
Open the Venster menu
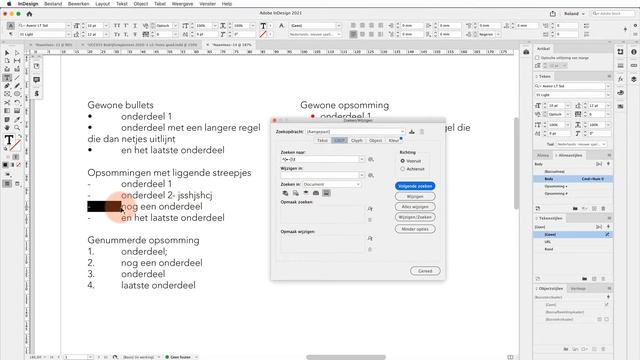(x=207, y=4)
